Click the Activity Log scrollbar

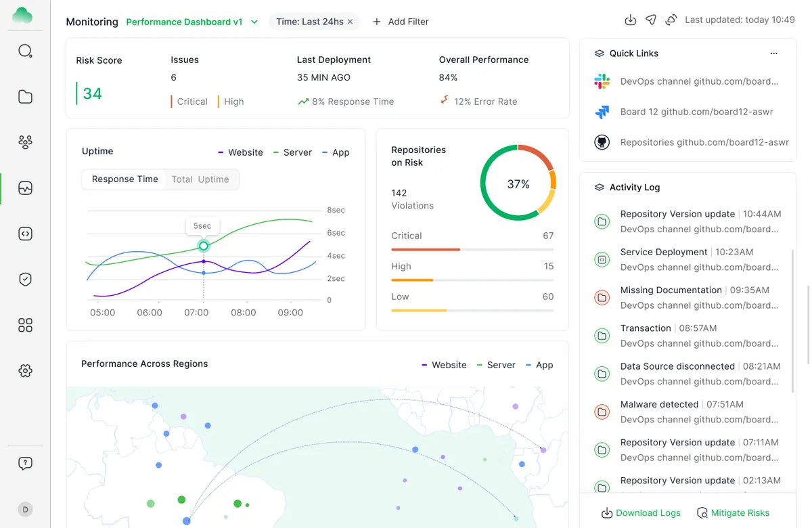coord(793,320)
